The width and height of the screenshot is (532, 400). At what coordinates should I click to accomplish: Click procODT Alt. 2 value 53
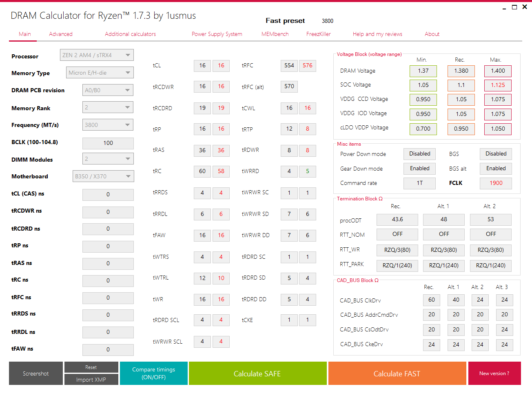[x=491, y=220]
